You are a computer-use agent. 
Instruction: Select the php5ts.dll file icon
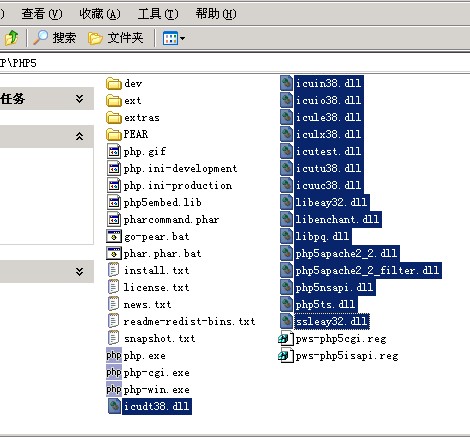(x=286, y=304)
